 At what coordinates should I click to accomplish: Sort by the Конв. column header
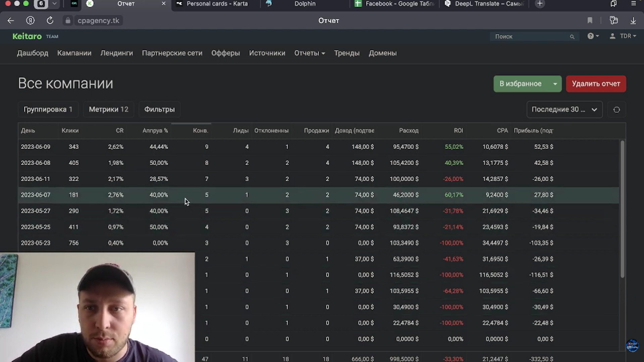pyautogui.click(x=201, y=131)
